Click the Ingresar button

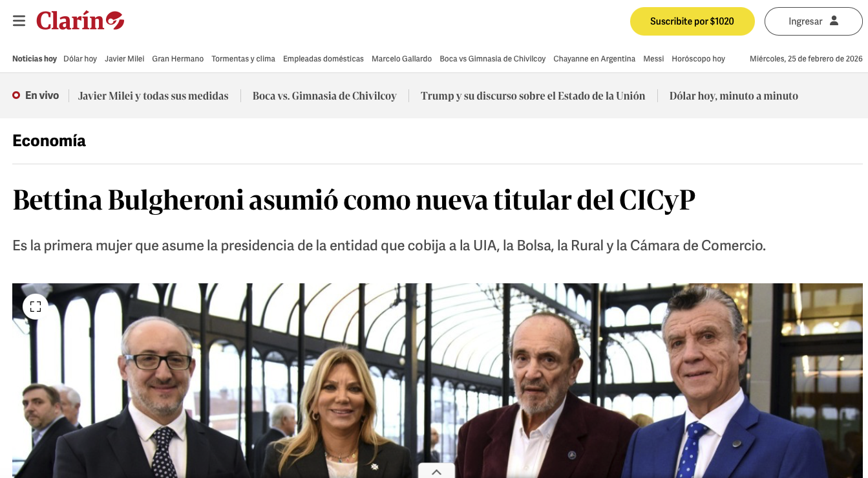tap(813, 21)
